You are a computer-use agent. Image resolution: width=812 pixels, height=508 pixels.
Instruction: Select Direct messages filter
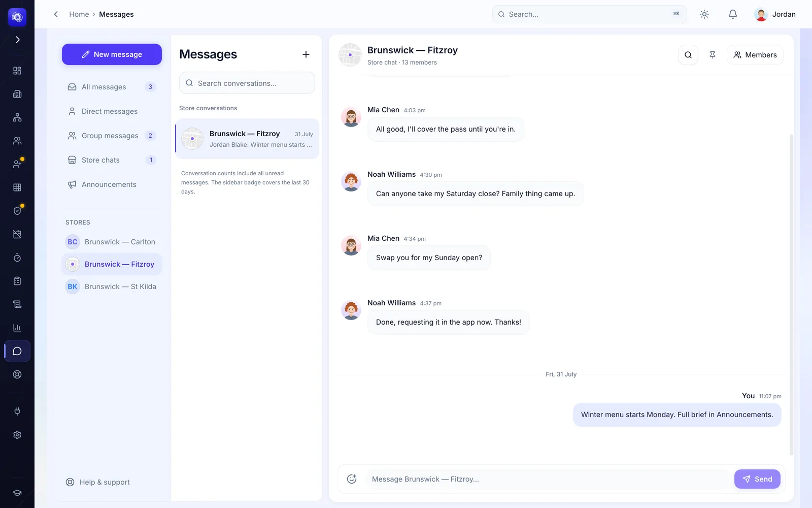point(112,111)
